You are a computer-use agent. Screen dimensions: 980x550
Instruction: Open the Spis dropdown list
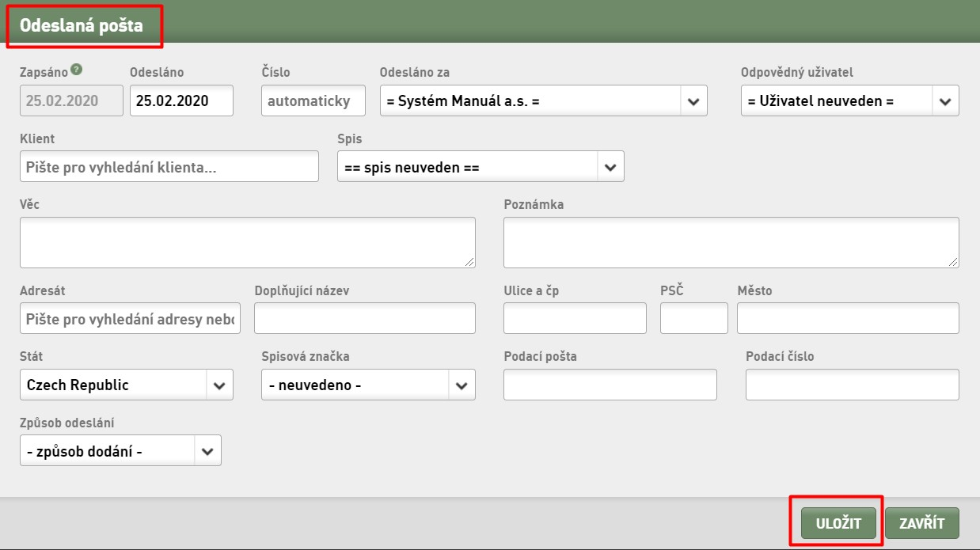click(x=610, y=167)
